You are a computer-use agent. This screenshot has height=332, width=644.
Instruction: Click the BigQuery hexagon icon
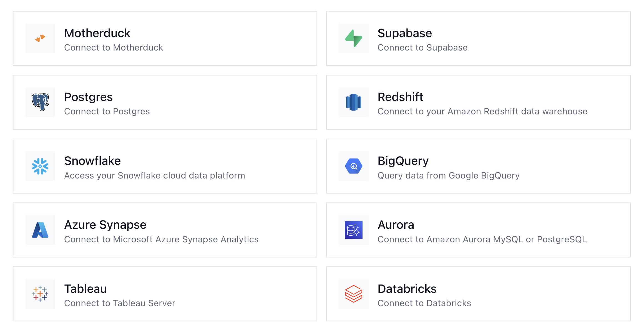[354, 166]
